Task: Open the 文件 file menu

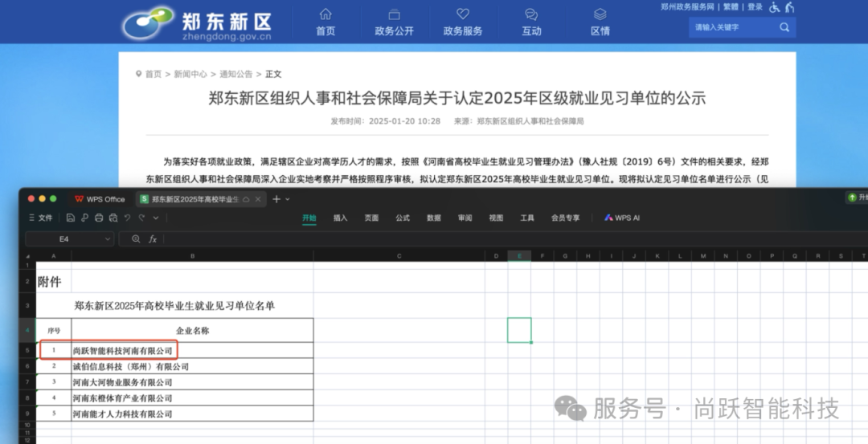Action: tap(41, 218)
